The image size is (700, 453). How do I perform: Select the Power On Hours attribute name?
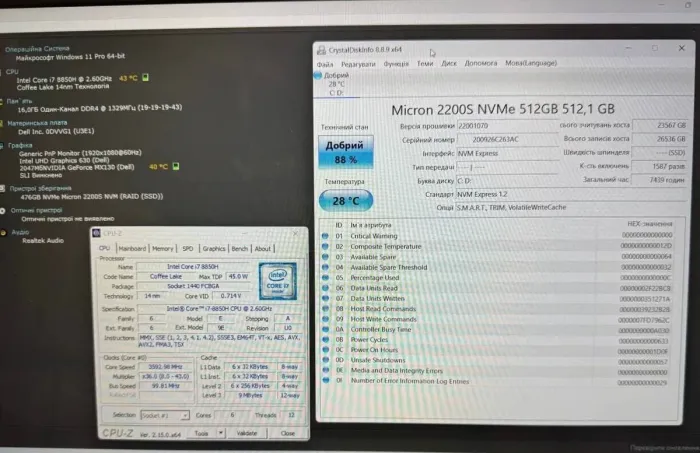click(374, 350)
